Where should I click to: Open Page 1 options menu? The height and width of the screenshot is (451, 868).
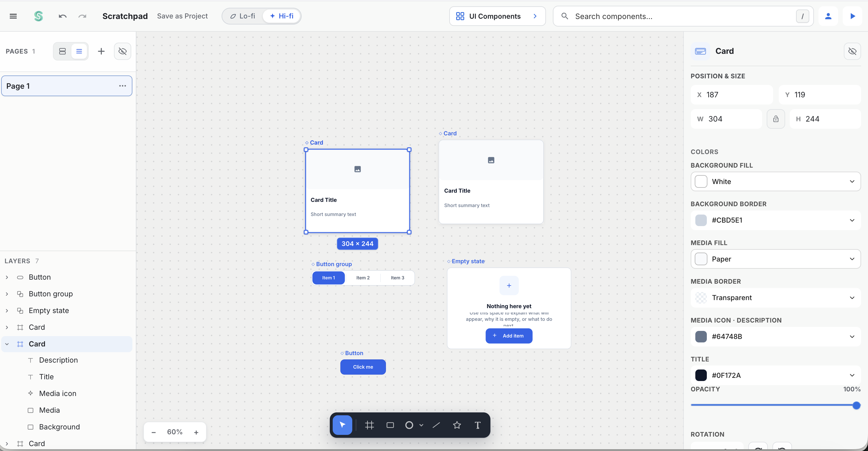tap(123, 86)
